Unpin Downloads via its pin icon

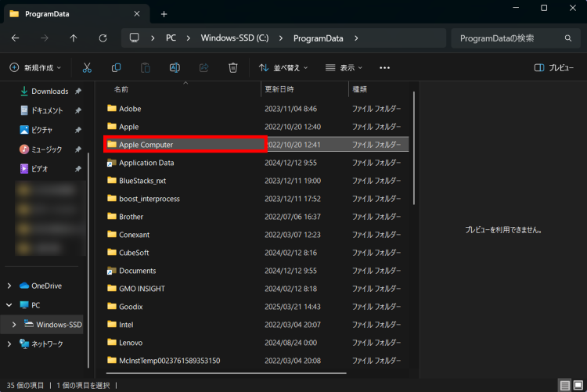77,91
